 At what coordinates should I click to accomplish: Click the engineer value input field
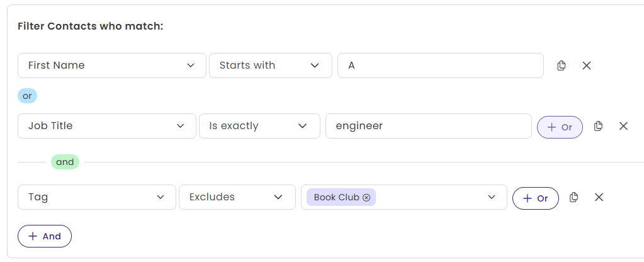point(428,126)
